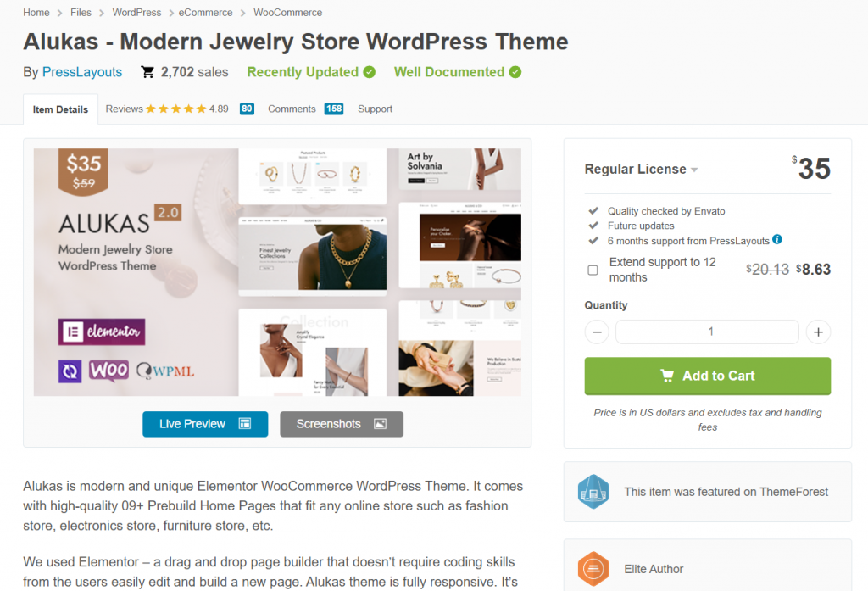Image resolution: width=868 pixels, height=591 pixels.
Task: Open Live Preview of the theme
Action: (205, 424)
